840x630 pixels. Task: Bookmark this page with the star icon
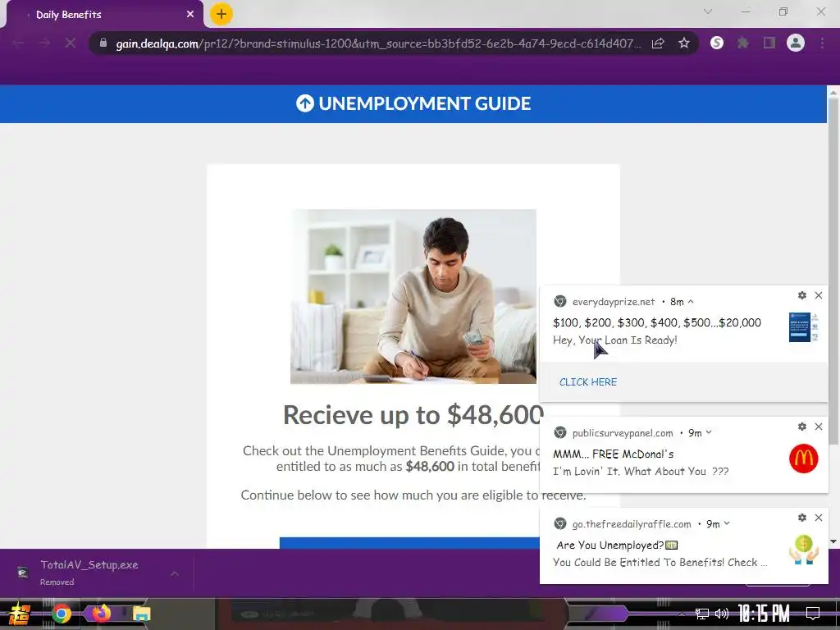[683, 43]
